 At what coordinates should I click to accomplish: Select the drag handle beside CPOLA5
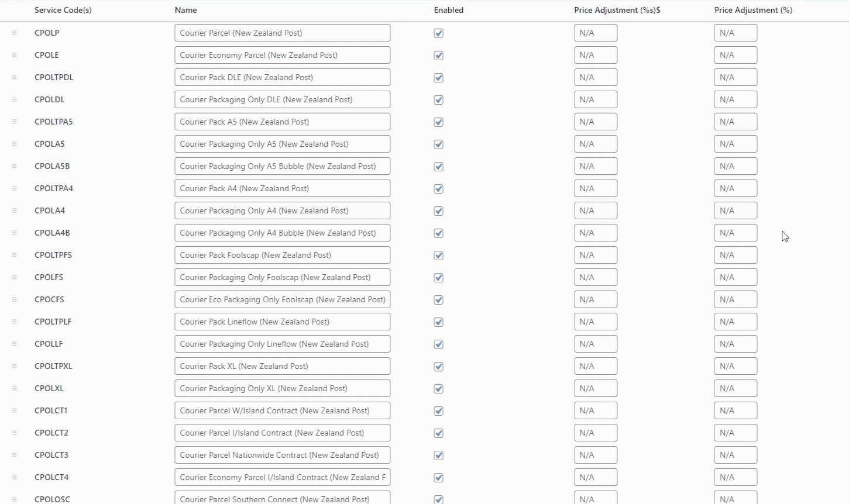tap(14, 144)
